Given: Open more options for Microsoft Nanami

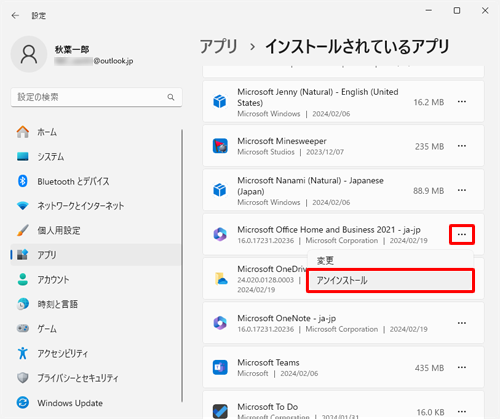Looking at the screenshot, I should 462,190.
